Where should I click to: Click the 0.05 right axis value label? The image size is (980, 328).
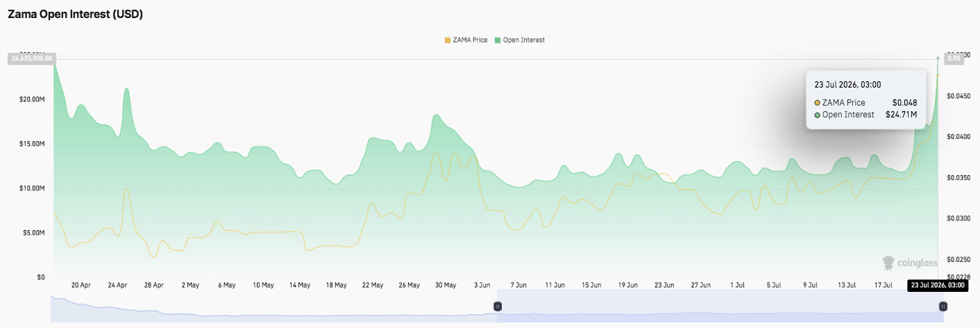click(x=955, y=59)
